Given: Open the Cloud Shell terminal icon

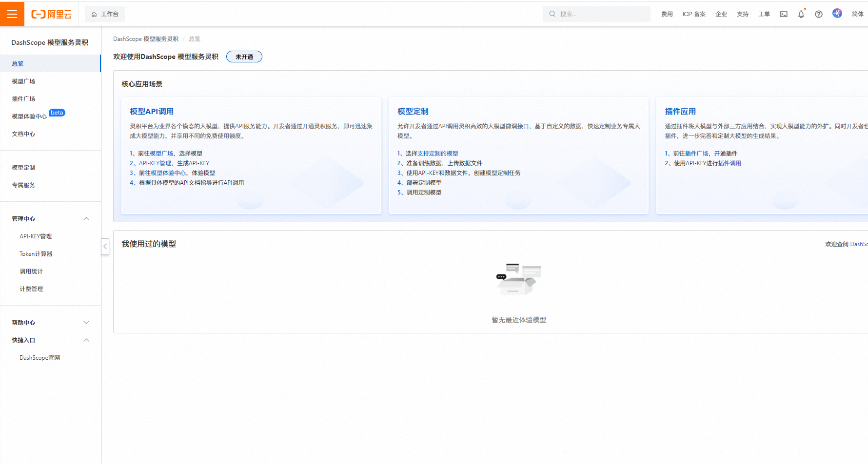Looking at the screenshot, I should pos(784,14).
